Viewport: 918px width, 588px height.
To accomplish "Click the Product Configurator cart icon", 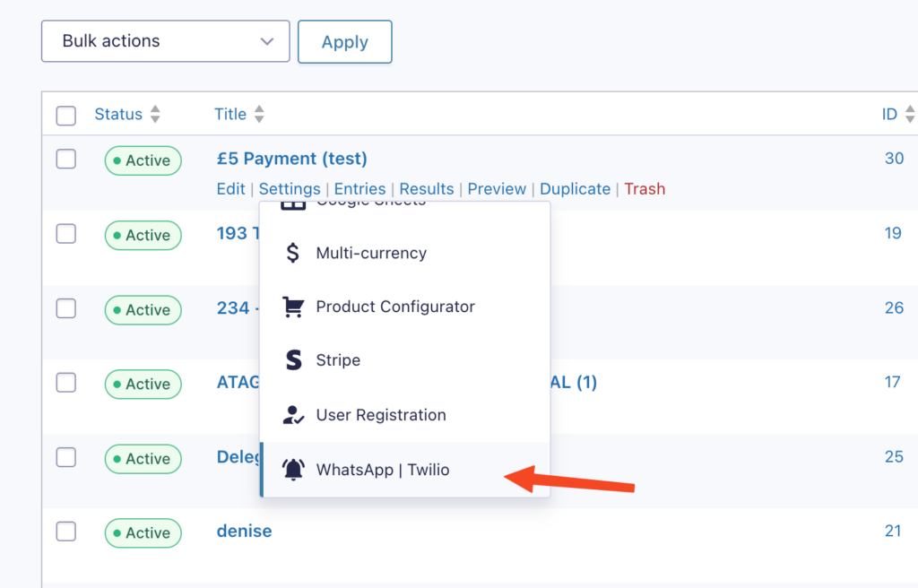I will pos(292,307).
